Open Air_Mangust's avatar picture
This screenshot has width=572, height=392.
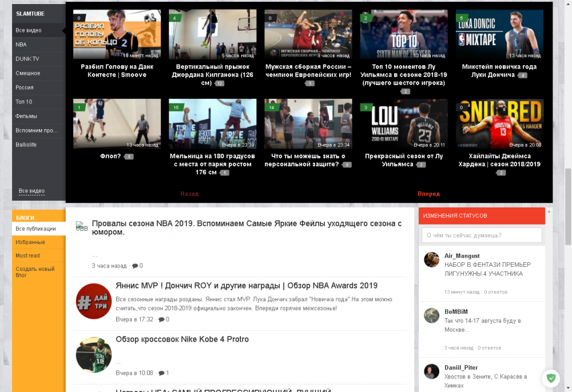(431, 259)
